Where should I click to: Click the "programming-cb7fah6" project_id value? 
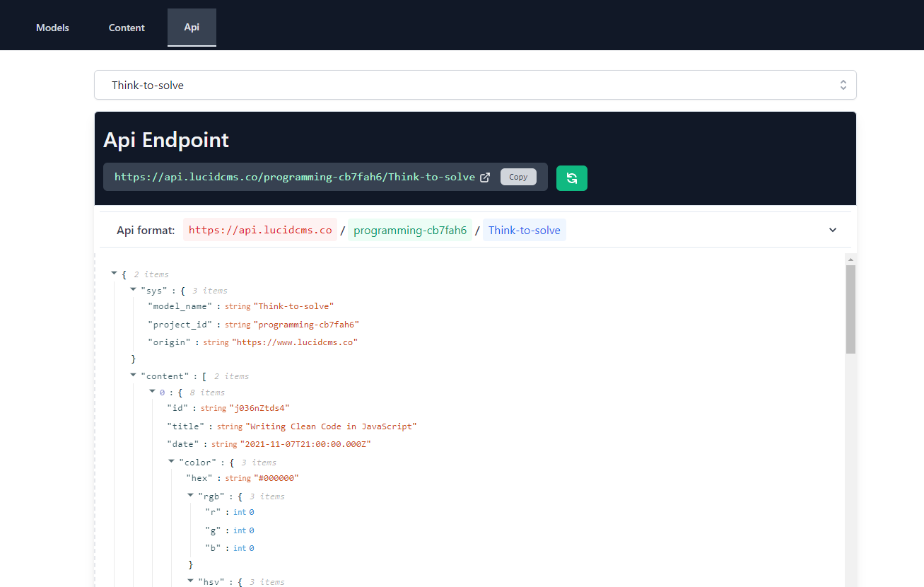tap(307, 325)
